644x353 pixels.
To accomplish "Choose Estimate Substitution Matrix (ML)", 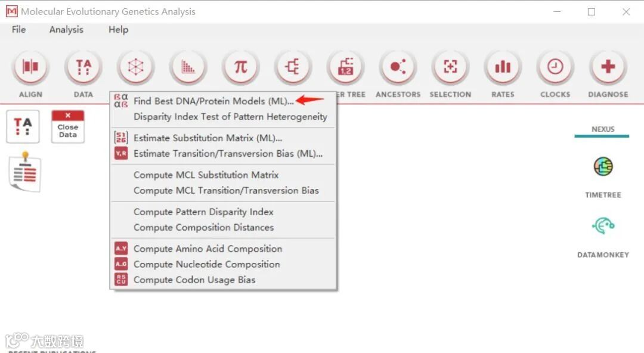I will [x=224, y=138].
